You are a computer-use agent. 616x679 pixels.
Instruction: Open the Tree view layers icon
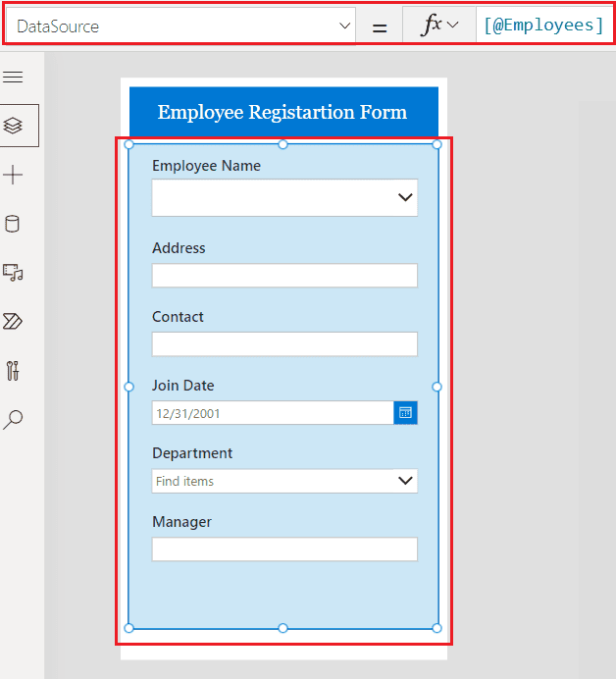(x=13, y=126)
